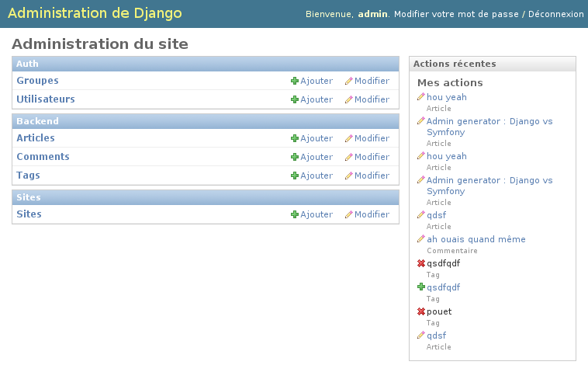This screenshot has width=588, height=372.
Task: Click the 'Administration du site' heading
Action: point(100,44)
